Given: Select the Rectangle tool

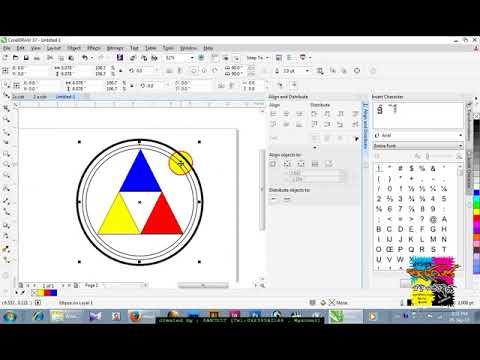Looking at the screenshot, I should coord(6,154).
